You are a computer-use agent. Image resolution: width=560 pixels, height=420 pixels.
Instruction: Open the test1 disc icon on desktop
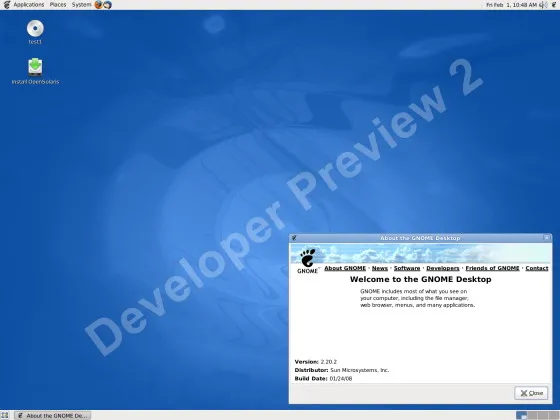coord(35,32)
